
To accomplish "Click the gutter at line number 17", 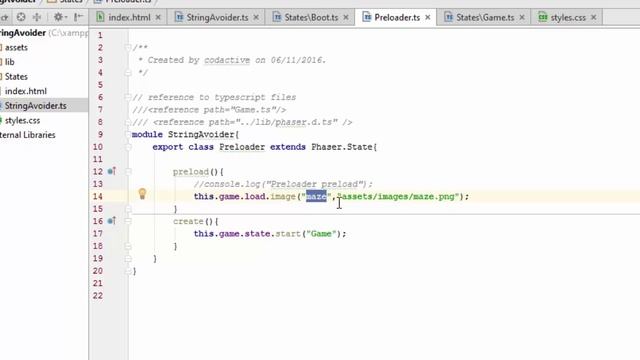I will (98, 234).
